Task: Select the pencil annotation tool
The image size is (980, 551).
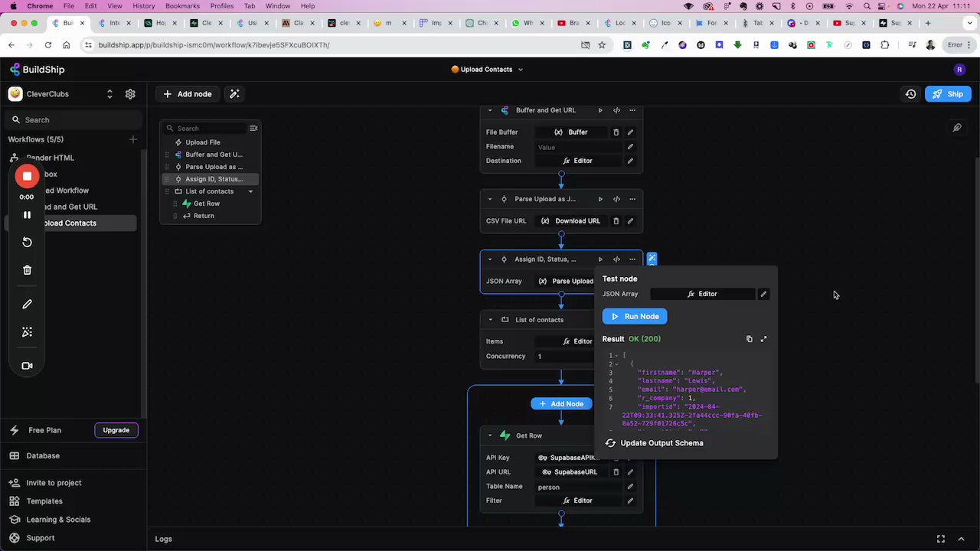Action: pos(27,304)
